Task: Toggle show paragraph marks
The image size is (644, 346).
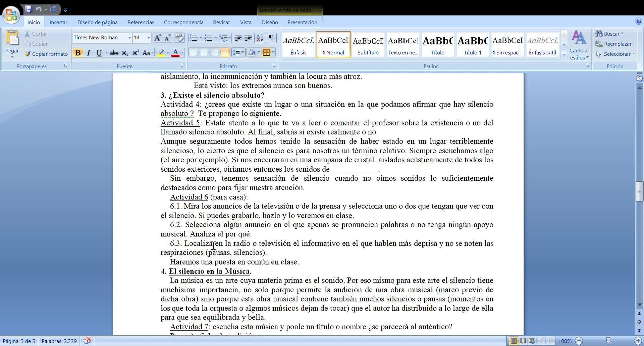Action: tap(271, 38)
